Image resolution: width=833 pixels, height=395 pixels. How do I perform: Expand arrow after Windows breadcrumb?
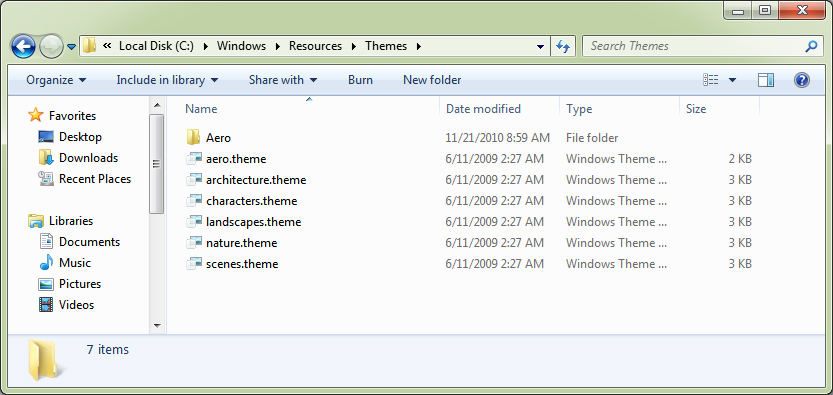click(x=277, y=46)
